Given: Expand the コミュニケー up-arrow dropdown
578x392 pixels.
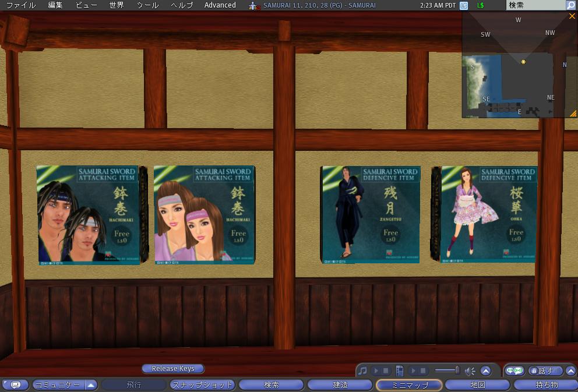Looking at the screenshot, I should pos(91,385).
